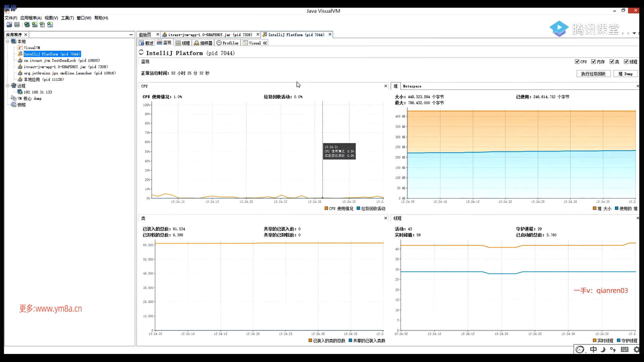Open the 工具(T) menu

point(67,18)
